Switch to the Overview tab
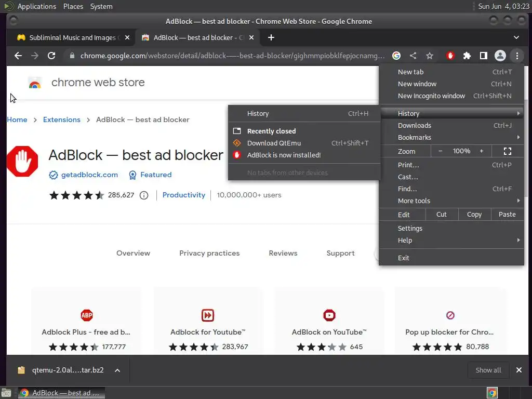532x399 pixels. [x=133, y=253]
